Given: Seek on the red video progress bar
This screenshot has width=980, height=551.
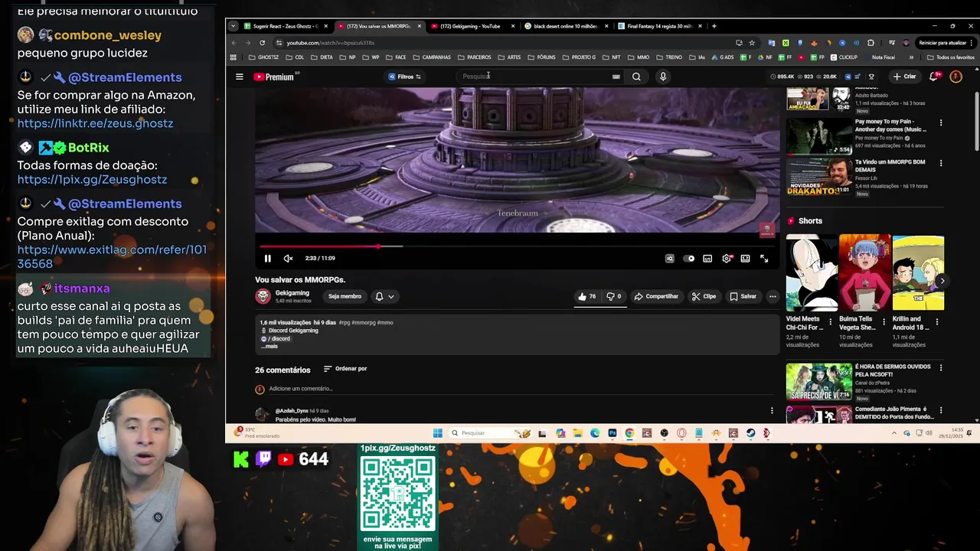Looking at the screenshot, I should [x=517, y=246].
